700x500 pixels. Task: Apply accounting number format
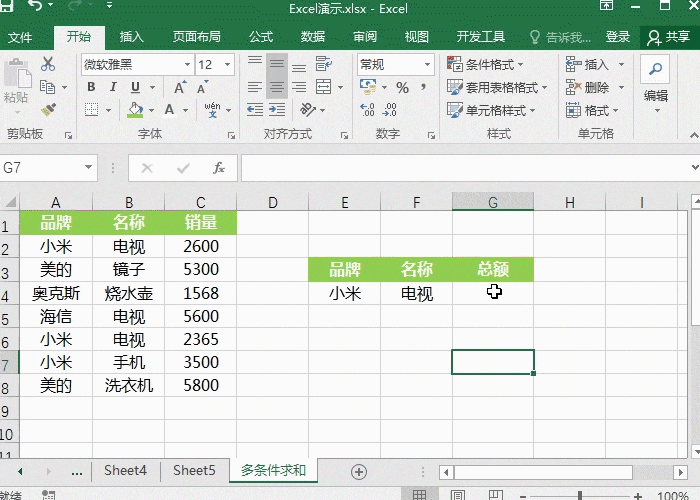[x=368, y=87]
